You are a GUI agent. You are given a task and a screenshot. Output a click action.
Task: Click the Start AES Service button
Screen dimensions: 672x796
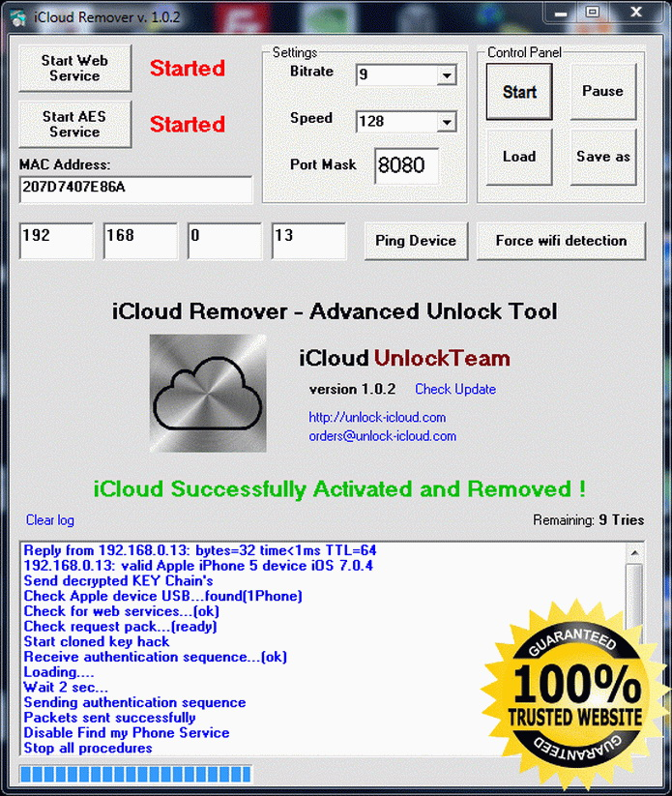pyautogui.click(x=75, y=124)
